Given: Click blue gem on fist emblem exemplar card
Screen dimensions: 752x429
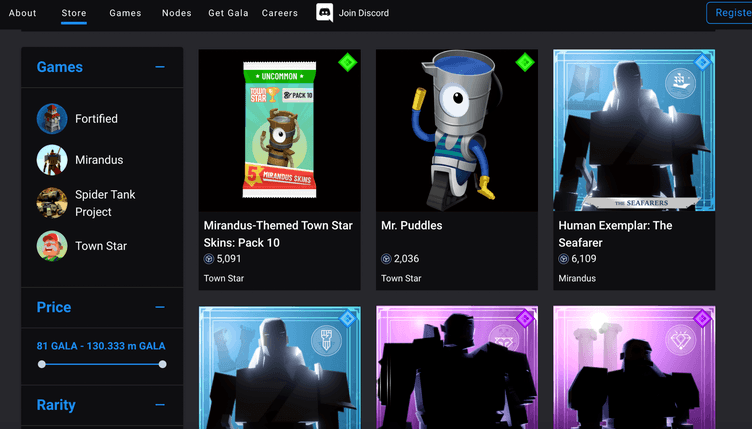Looking at the screenshot, I should coord(348,319).
